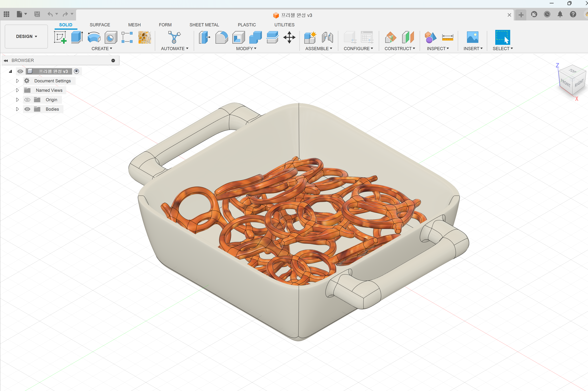Screen dimensions: 588x391
Task: Select the Revolve tool
Action: [x=94, y=37]
